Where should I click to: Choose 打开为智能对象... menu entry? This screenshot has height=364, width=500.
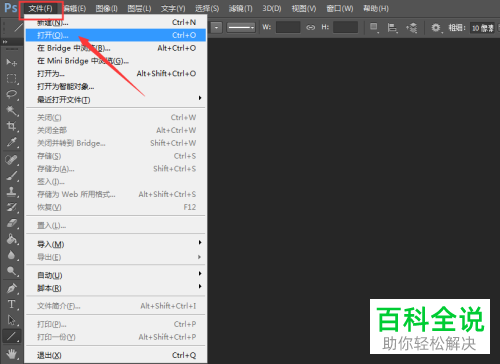click(116, 87)
